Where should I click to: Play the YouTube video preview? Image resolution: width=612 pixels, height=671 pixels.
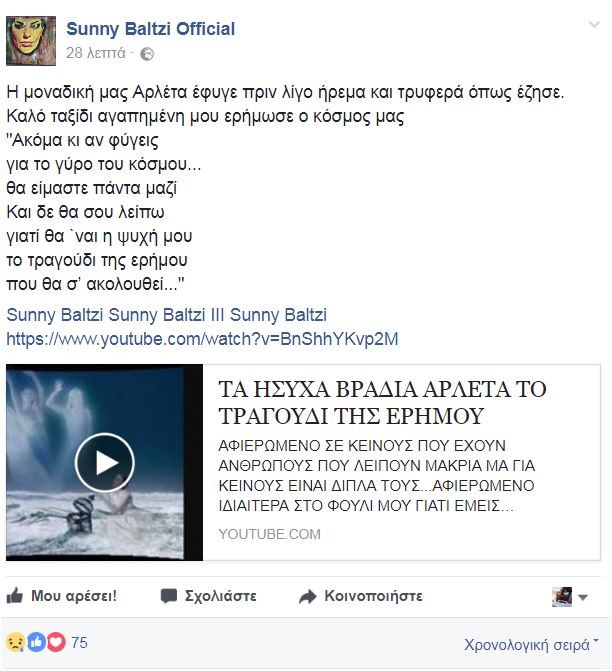(104, 462)
